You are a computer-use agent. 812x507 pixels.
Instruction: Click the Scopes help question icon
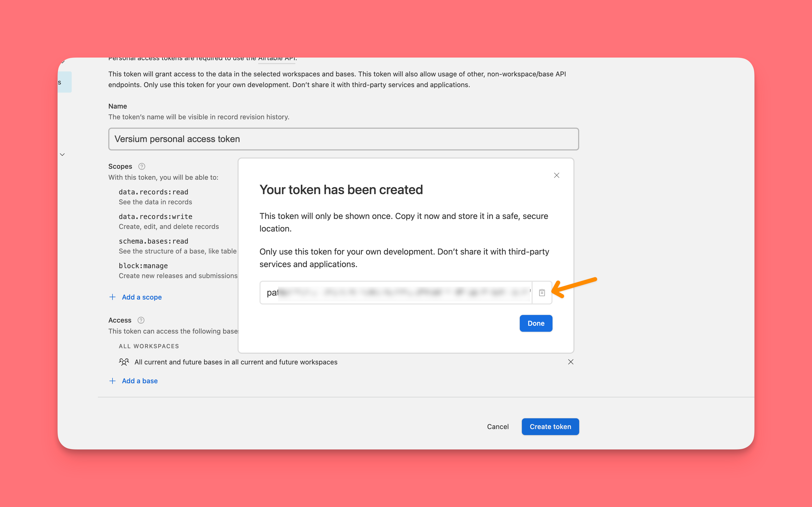tap(142, 166)
